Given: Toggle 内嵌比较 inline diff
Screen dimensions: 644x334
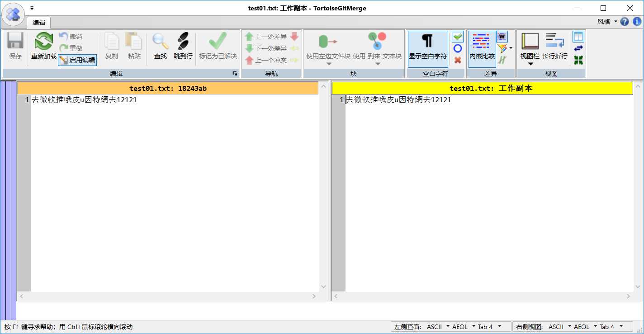Looking at the screenshot, I should (482, 49).
